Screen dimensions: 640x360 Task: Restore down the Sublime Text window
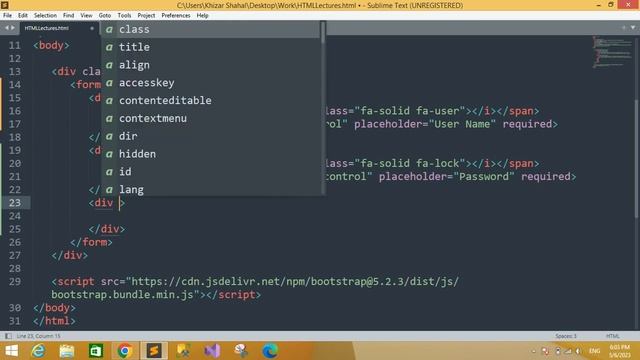[611, 5]
